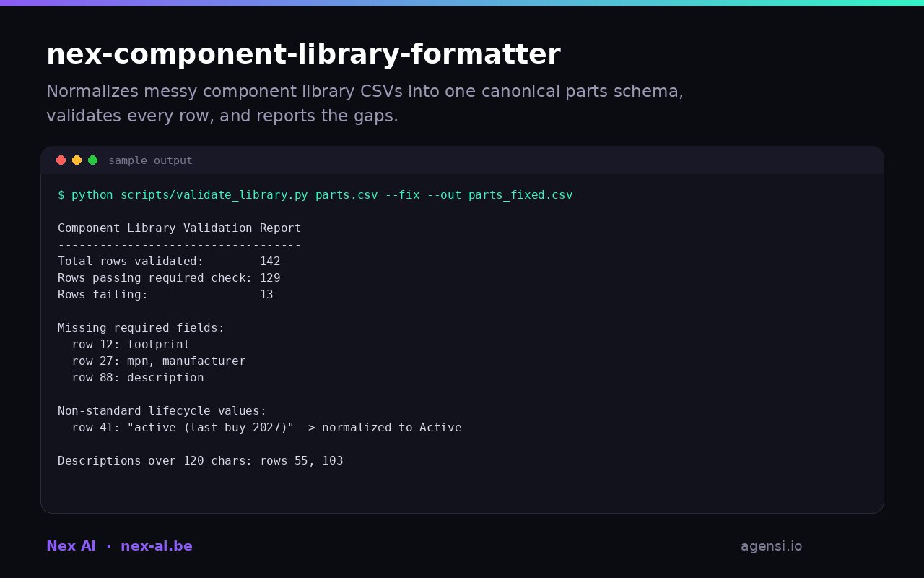Open the nex-ai.be link

coord(157,546)
